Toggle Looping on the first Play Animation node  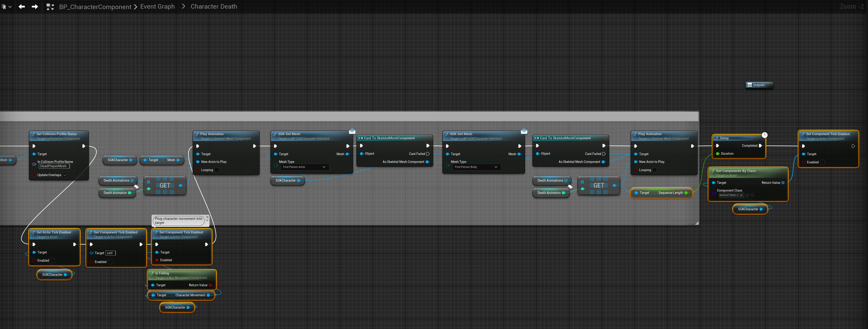point(217,170)
